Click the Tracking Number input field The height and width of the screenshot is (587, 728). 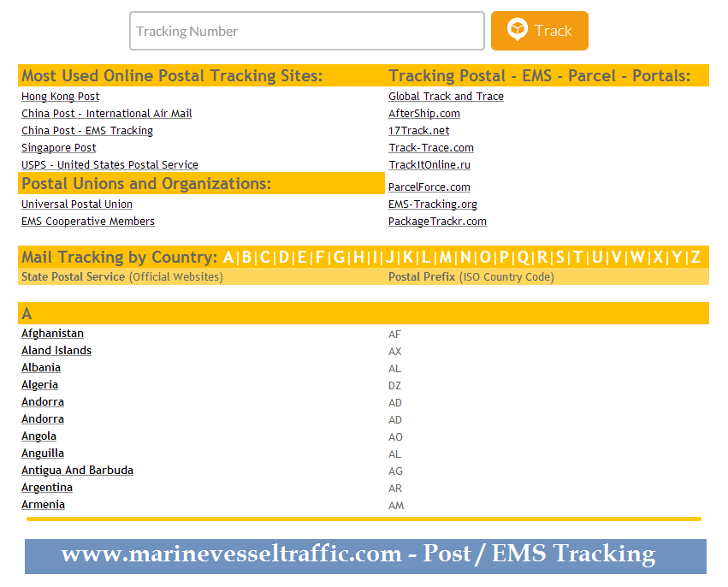307,31
